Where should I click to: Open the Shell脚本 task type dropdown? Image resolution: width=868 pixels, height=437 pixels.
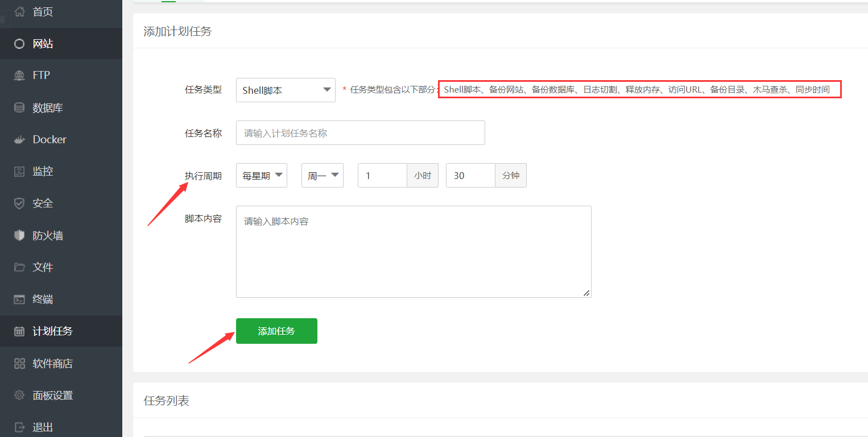[286, 90]
